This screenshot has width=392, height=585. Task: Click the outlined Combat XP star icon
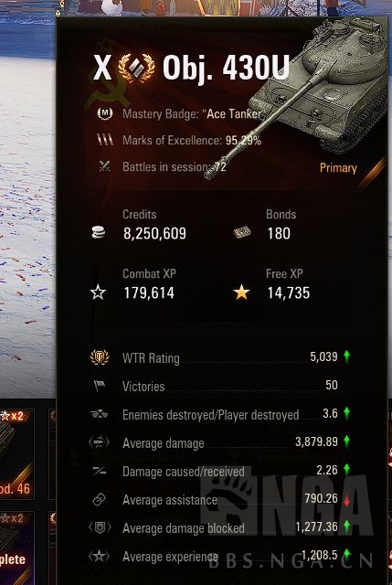(98, 292)
